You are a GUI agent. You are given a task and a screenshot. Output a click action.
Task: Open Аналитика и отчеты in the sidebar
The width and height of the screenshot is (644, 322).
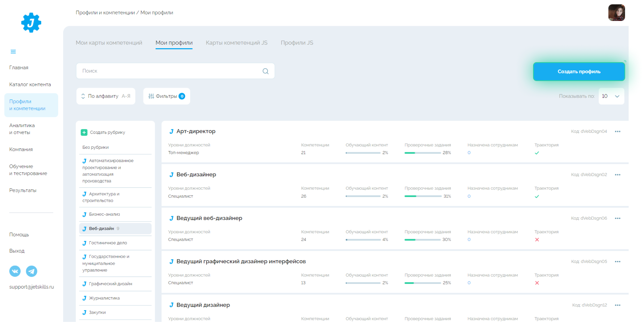(22, 129)
